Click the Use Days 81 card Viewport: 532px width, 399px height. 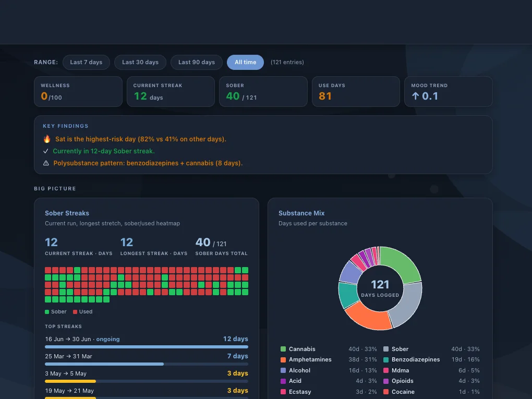tap(356, 92)
